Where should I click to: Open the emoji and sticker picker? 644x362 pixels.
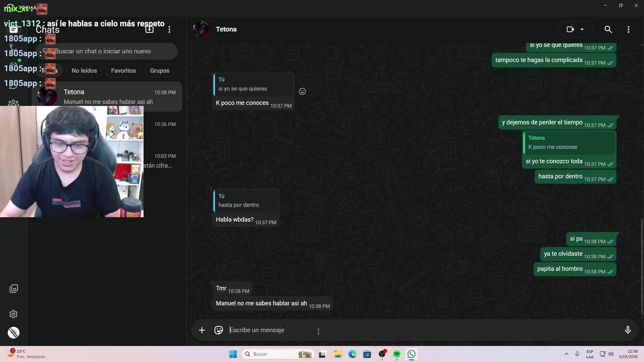click(219, 330)
